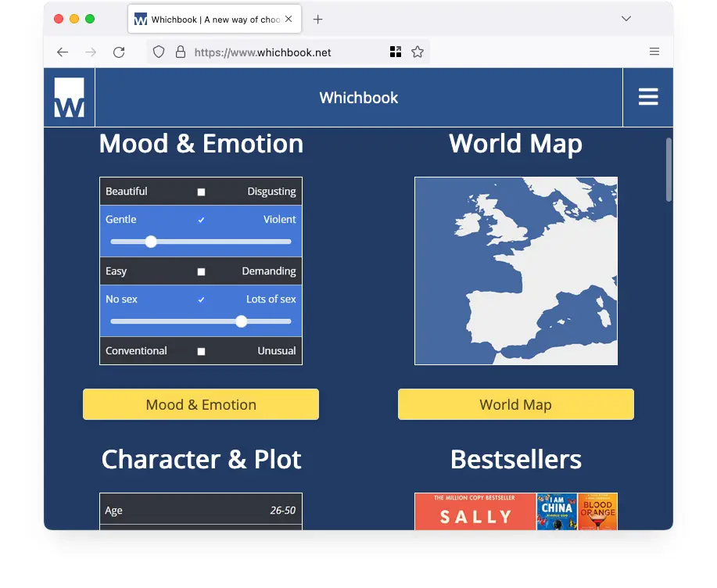Click the Lots of sex label
717x588 pixels.
(271, 299)
